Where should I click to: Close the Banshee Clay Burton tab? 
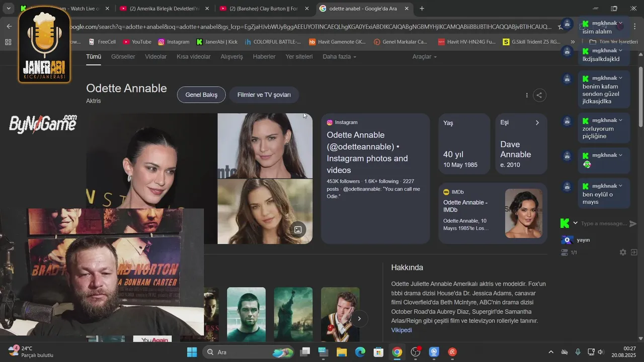coord(307,9)
